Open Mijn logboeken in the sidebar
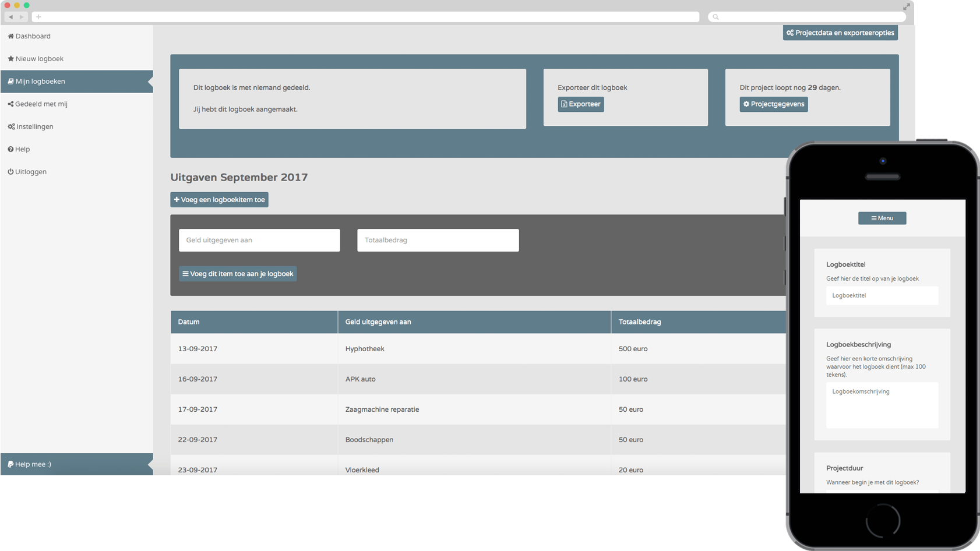 point(76,82)
